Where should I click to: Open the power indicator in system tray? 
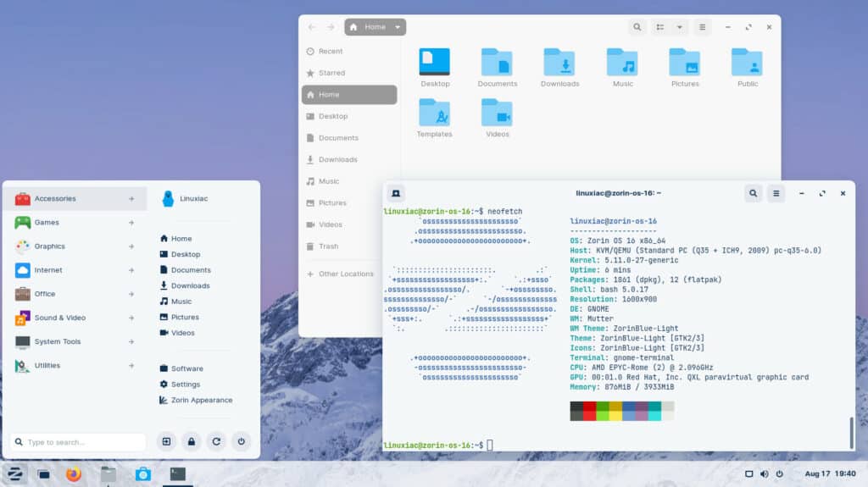(x=780, y=474)
